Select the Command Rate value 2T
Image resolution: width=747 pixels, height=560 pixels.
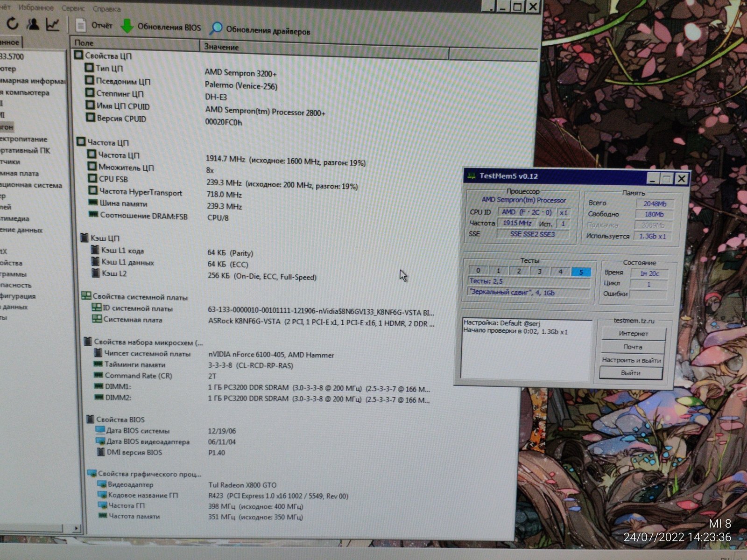click(x=212, y=376)
